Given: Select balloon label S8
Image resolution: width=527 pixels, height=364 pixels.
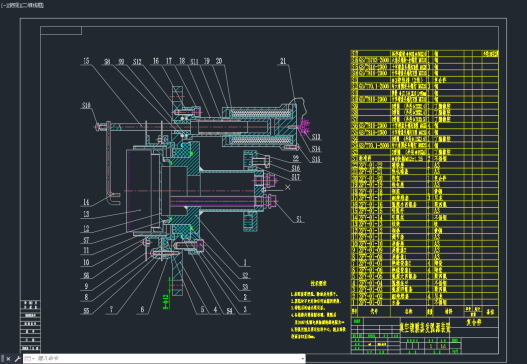Looking at the screenshot, I should tap(107, 62).
